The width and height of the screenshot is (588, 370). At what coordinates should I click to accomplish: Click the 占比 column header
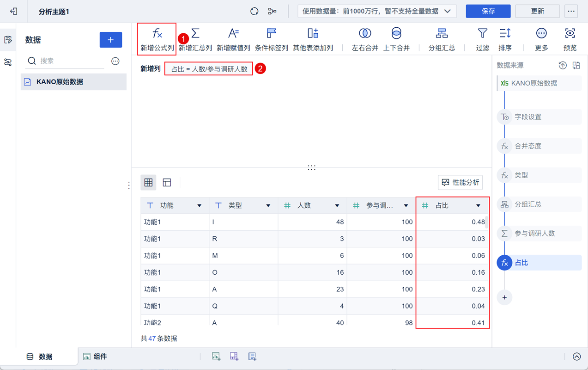pos(452,206)
